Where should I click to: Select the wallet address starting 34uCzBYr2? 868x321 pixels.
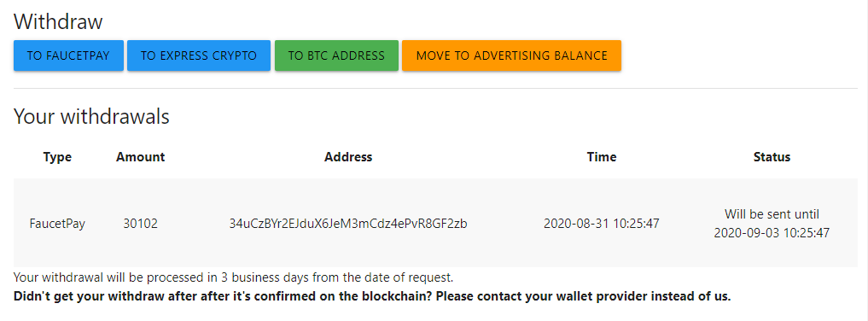tap(348, 225)
